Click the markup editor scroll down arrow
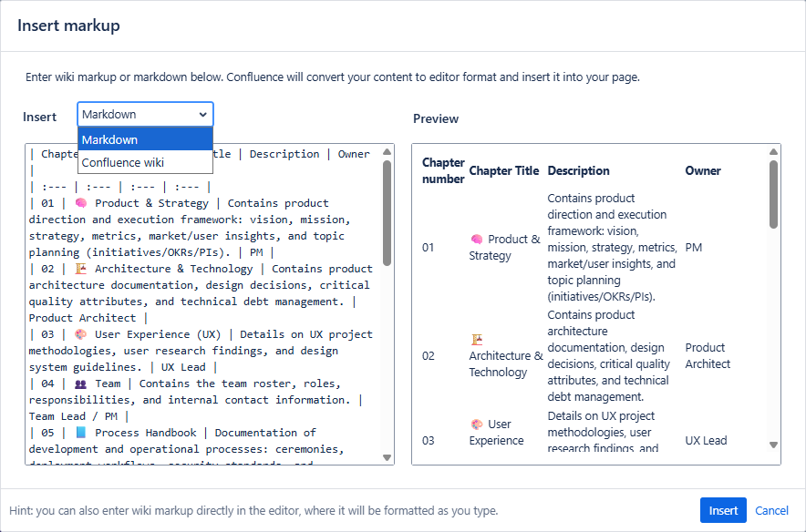This screenshot has height=532, width=806. tap(387, 457)
